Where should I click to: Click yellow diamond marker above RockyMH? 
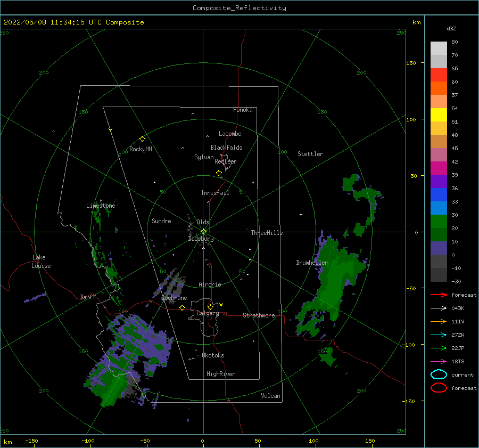coord(142,139)
